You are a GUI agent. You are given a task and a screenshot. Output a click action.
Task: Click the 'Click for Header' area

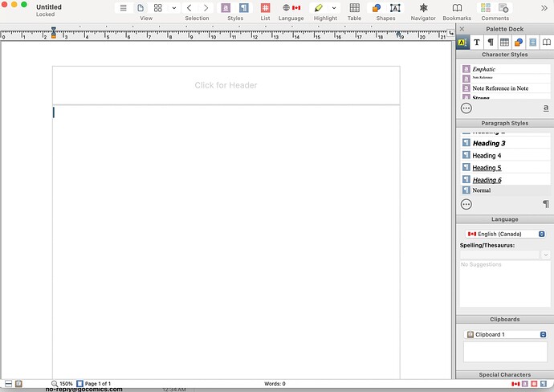point(226,85)
